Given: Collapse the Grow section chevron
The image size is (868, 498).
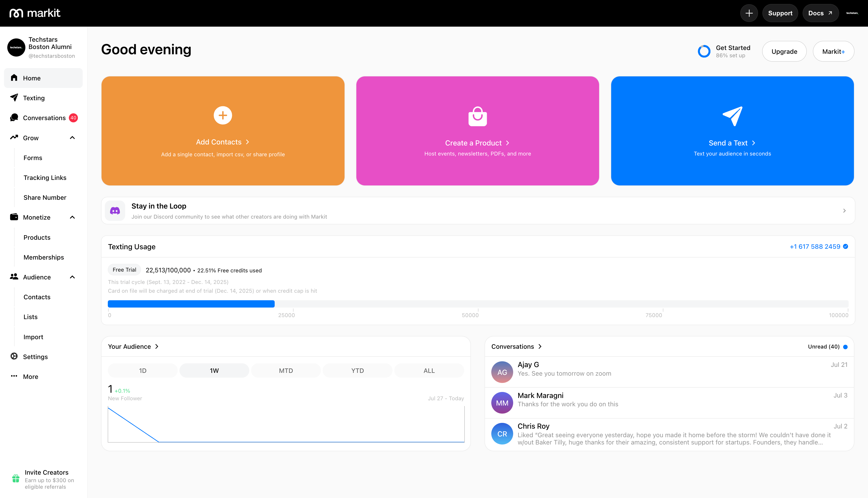Looking at the screenshot, I should (x=72, y=137).
